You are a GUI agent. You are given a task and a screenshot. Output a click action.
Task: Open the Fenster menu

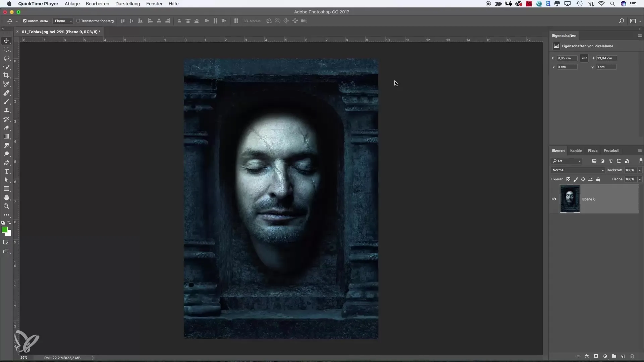pyautogui.click(x=154, y=4)
